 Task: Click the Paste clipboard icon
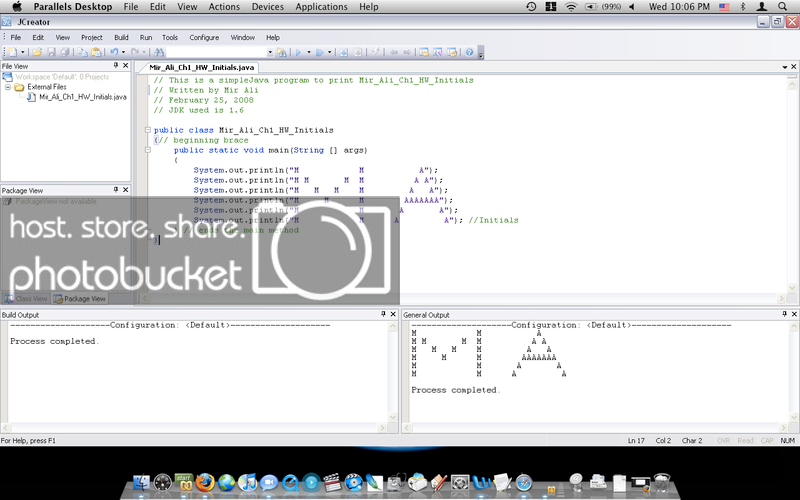[x=96, y=52]
